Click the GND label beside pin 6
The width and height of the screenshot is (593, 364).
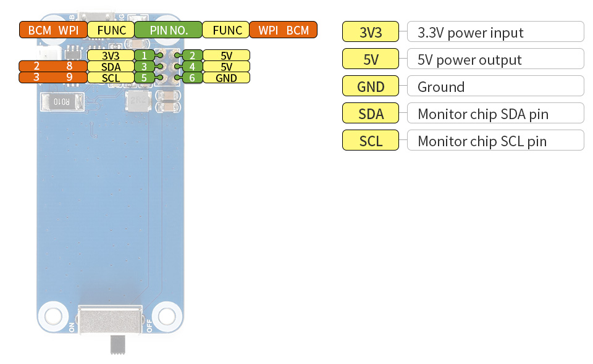pyautogui.click(x=226, y=78)
